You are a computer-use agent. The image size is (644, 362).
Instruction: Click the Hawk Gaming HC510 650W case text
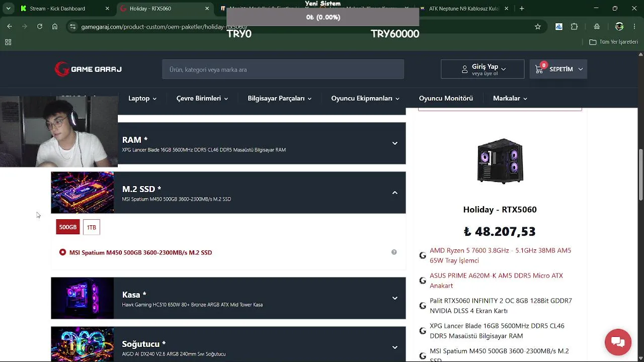pos(192,305)
